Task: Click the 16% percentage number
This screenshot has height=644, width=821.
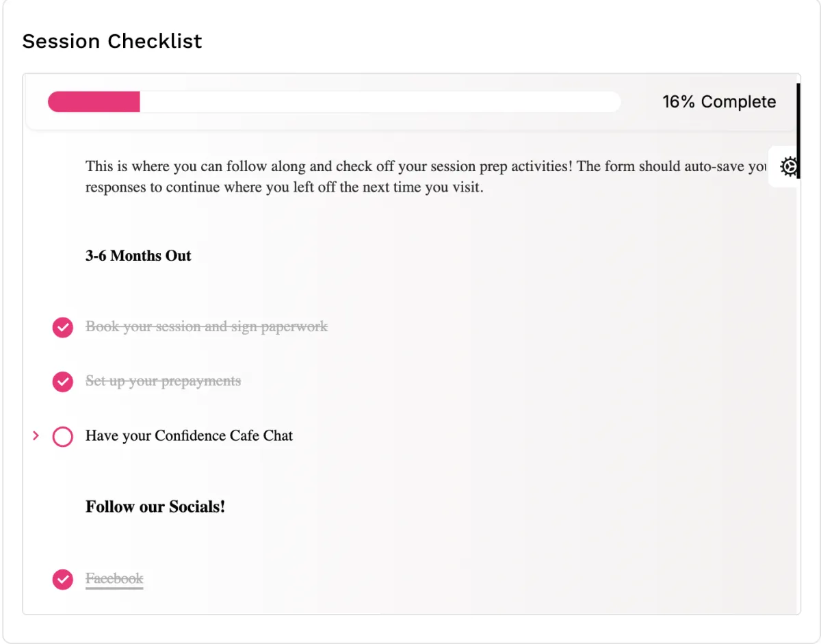Action: click(x=679, y=102)
